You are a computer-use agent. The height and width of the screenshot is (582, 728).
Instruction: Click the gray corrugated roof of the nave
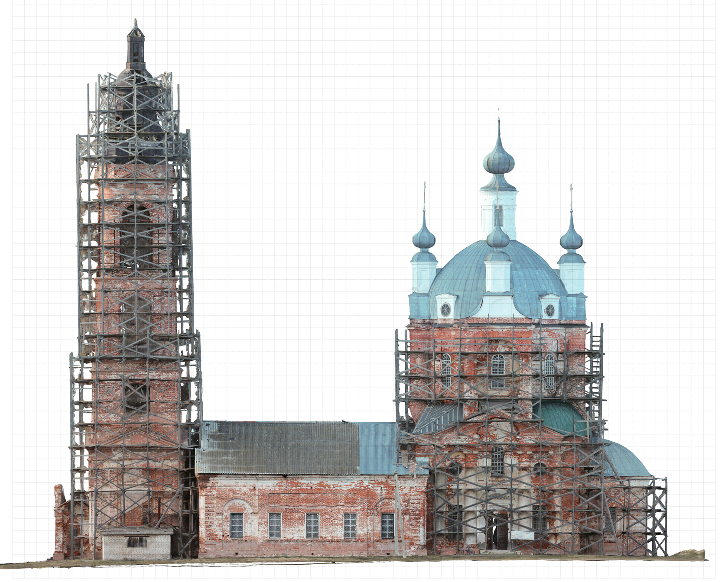click(277, 448)
